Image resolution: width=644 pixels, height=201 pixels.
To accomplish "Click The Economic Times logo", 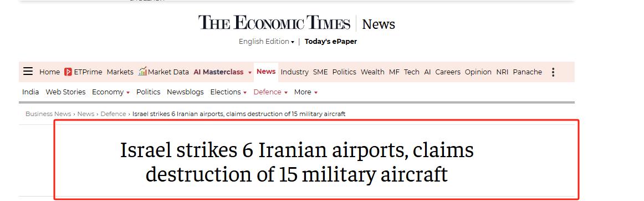I will (x=274, y=23).
